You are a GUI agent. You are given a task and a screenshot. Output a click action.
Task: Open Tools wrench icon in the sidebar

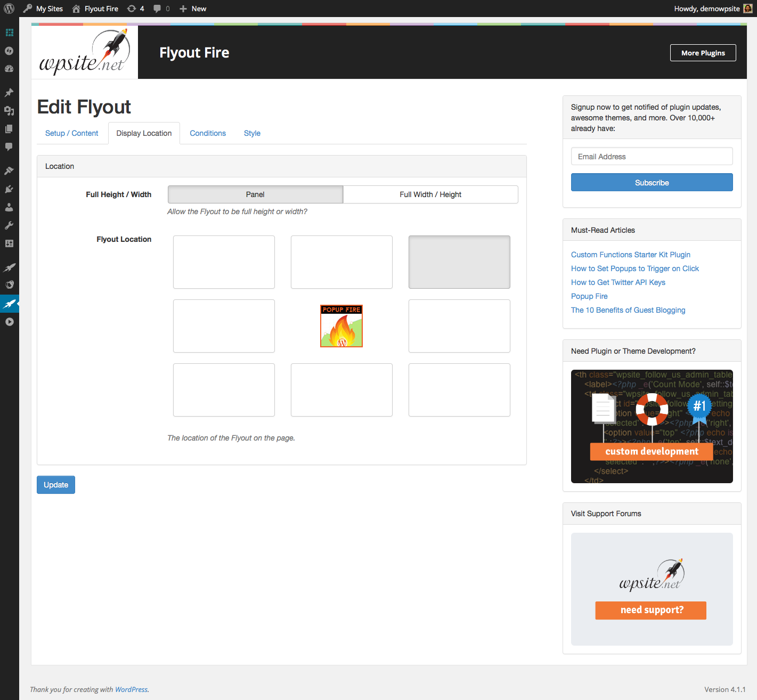(9, 225)
